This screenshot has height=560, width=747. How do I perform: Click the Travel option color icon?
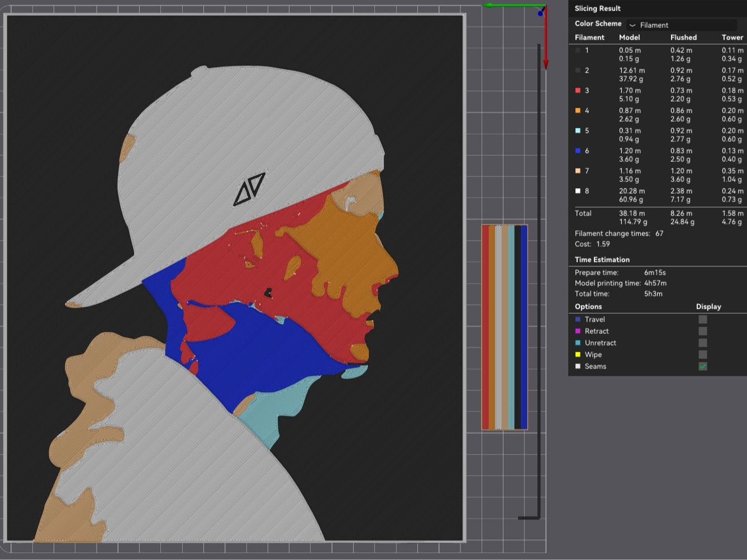(578, 319)
